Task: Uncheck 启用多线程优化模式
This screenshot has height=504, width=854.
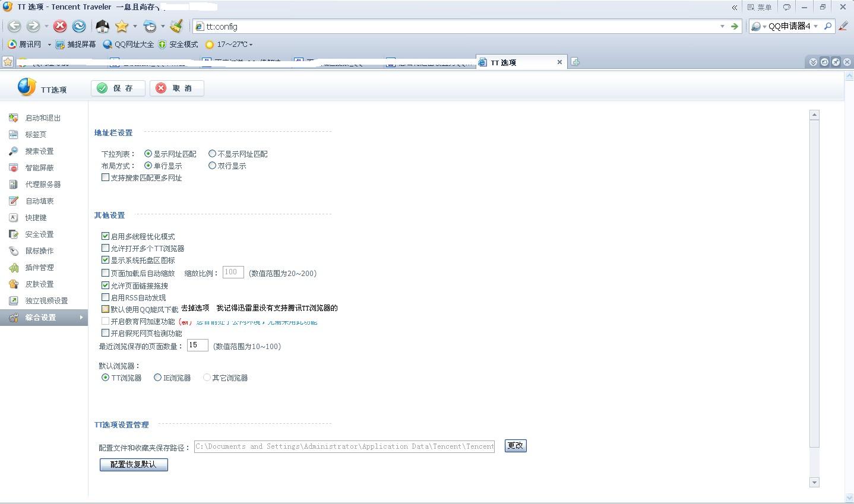Action: [x=105, y=236]
